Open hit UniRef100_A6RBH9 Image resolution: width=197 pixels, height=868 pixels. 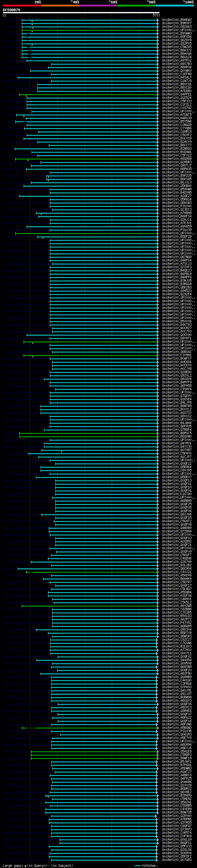pyautogui.click(x=177, y=501)
